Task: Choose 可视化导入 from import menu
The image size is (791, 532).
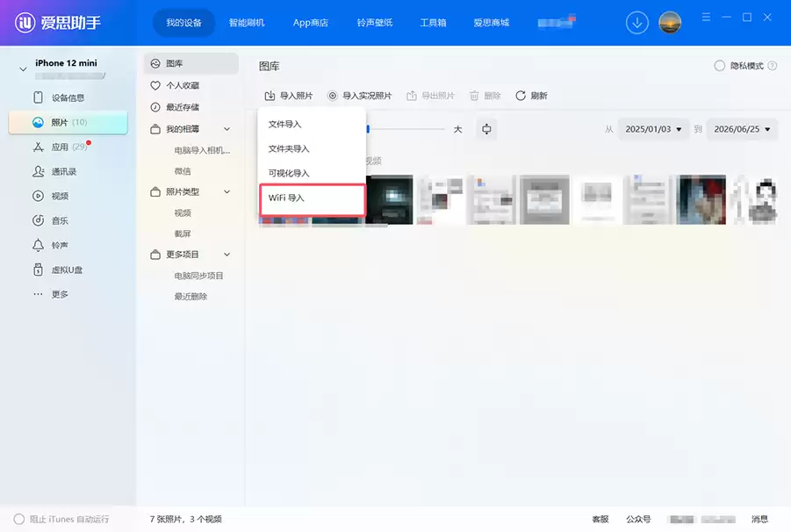Action: 312,173
